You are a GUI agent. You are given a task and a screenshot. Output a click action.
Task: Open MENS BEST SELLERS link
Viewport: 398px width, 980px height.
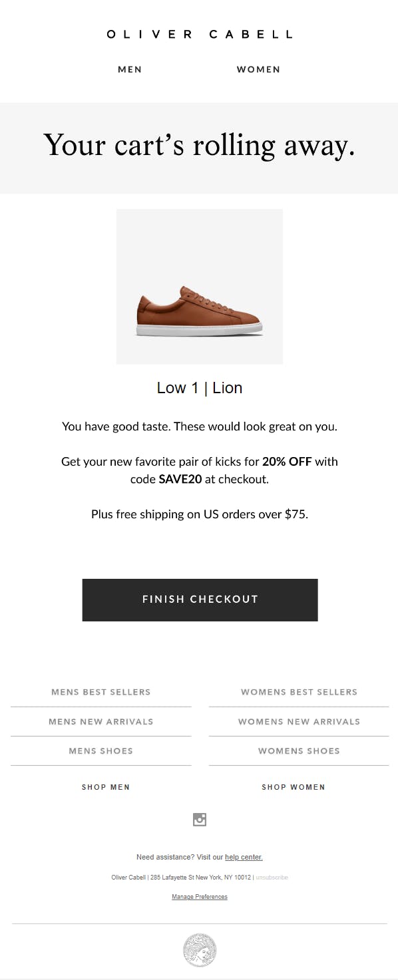coord(101,692)
